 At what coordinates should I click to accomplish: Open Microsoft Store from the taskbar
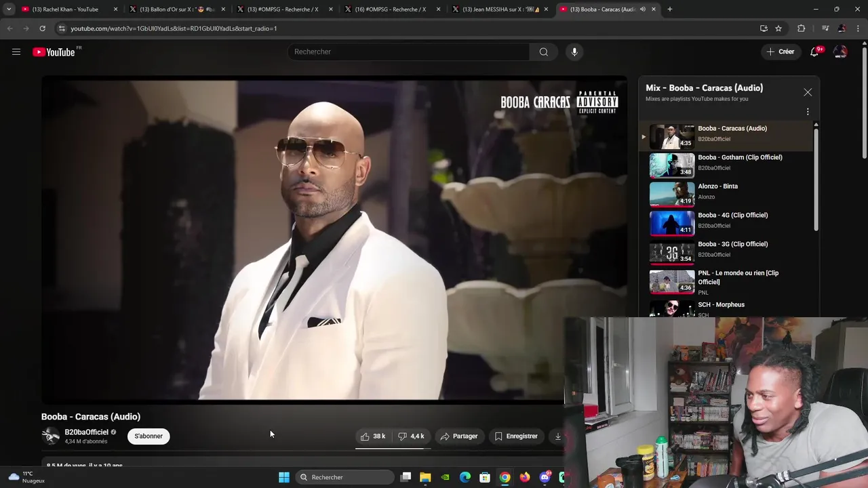coord(485,477)
